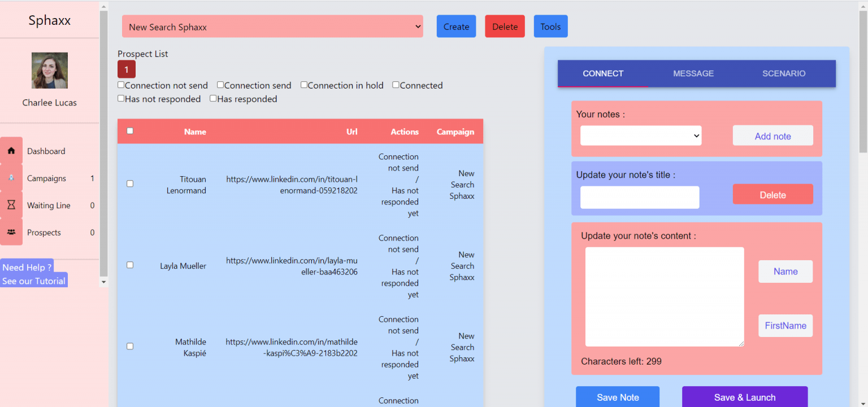This screenshot has height=407, width=868.
Task: Click the Name column header
Action: (x=195, y=132)
